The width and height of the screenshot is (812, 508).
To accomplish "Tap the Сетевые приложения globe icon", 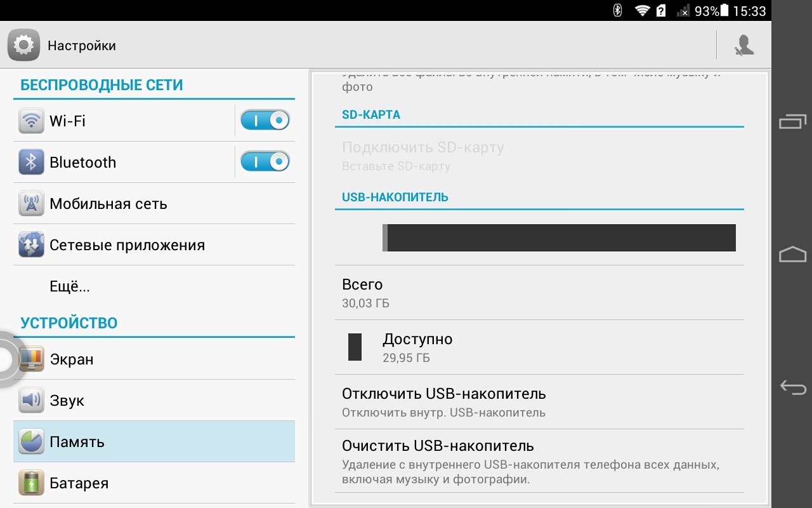I will pos(31,245).
